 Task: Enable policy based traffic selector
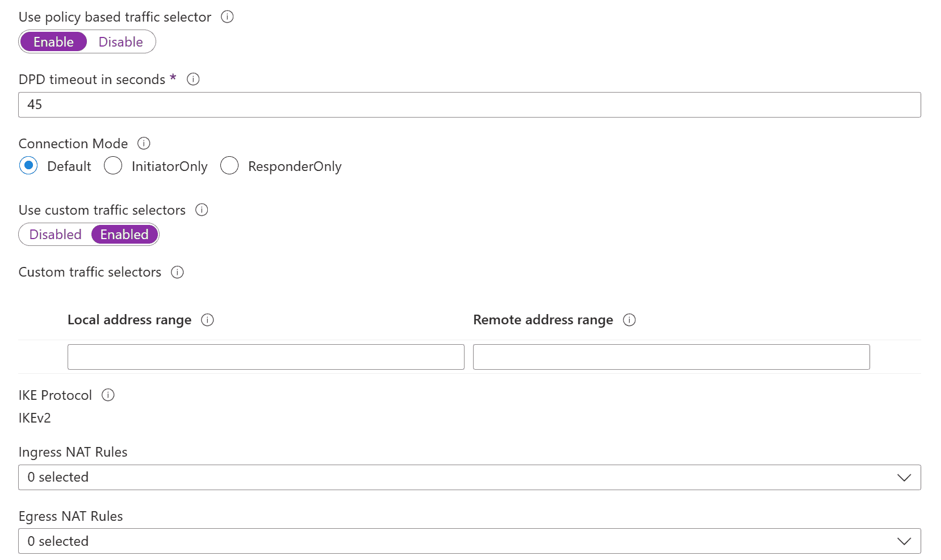point(53,41)
